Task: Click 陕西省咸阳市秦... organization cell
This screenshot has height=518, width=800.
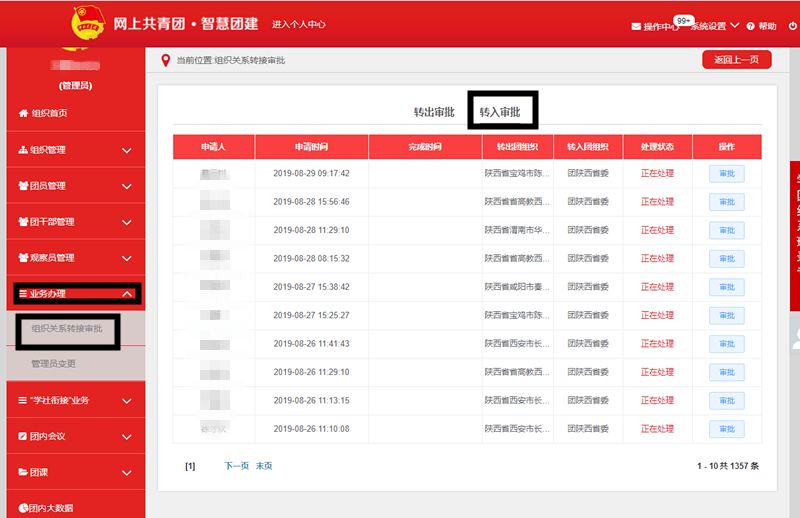Action: click(517, 287)
